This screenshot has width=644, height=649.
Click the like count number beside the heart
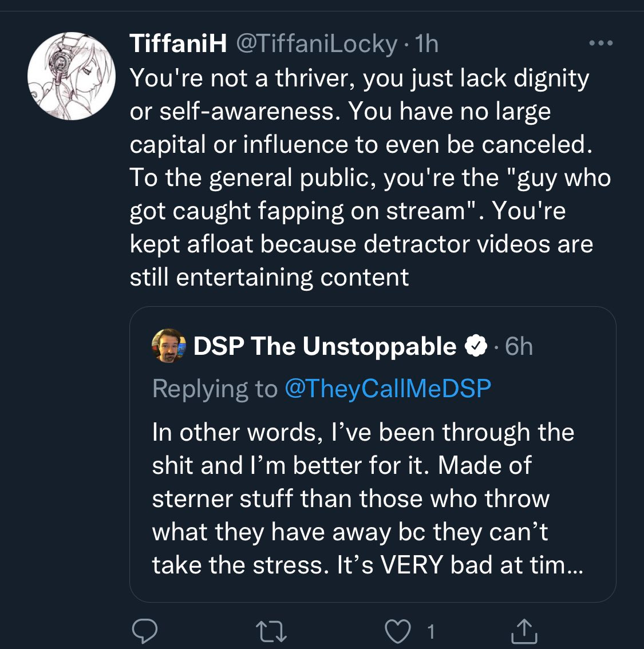(x=430, y=631)
